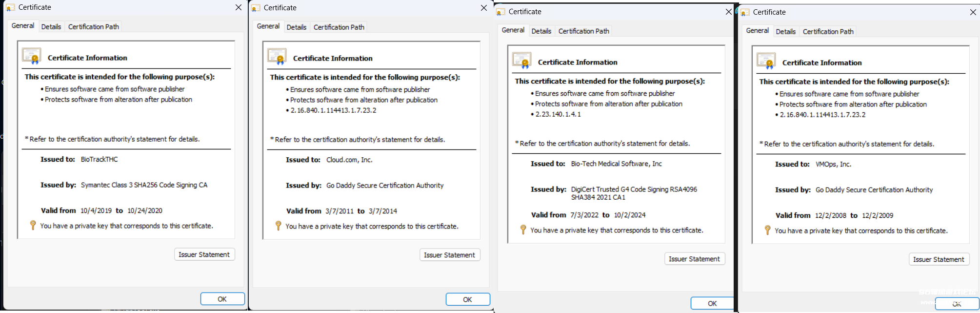Click the private key icon in VMOps certificate
980x313 pixels.
tap(767, 230)
